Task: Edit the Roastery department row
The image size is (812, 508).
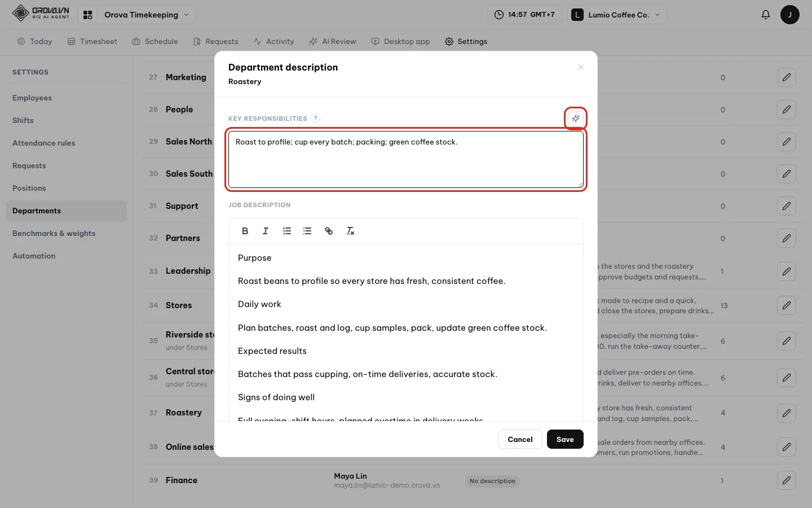Action: [x=786, y=413]
